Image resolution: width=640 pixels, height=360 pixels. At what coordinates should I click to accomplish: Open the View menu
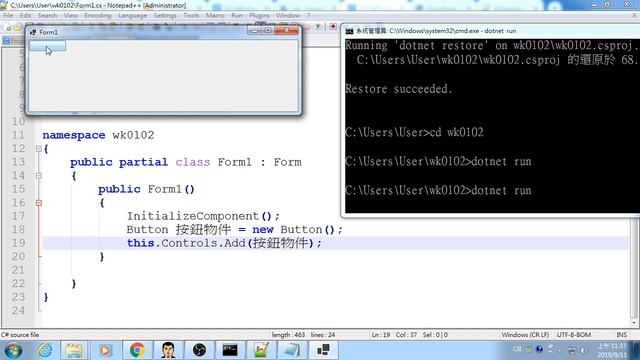click(71, 15)
